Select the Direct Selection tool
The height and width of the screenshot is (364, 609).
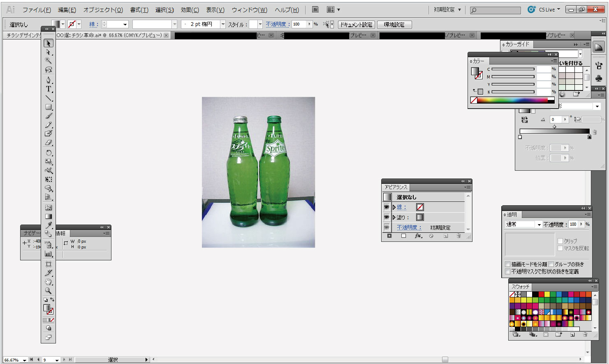[48, 52]
